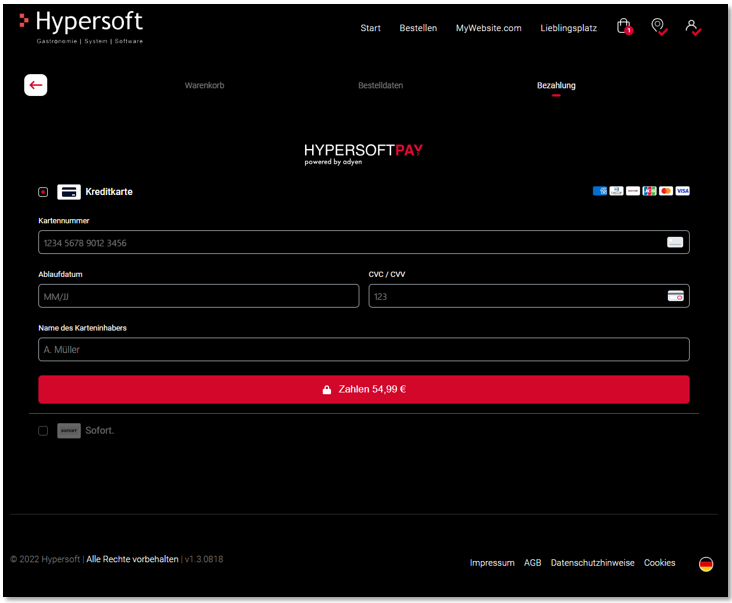The width and height of the screenshot is (732, 603).
Task: Open the Bestellen menu item
Action: [418, 28]
